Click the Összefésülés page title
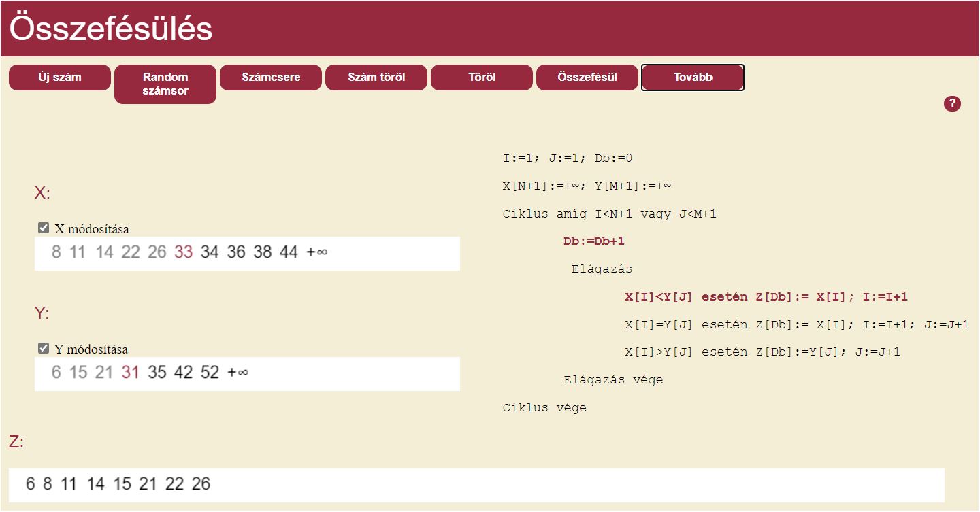The image size is (980, 512). (111, 29)
